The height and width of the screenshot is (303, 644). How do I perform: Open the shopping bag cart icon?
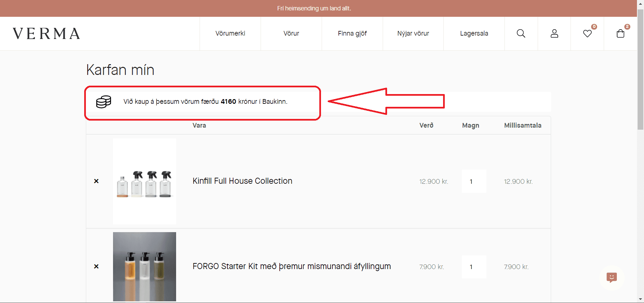tap(621, 34)
